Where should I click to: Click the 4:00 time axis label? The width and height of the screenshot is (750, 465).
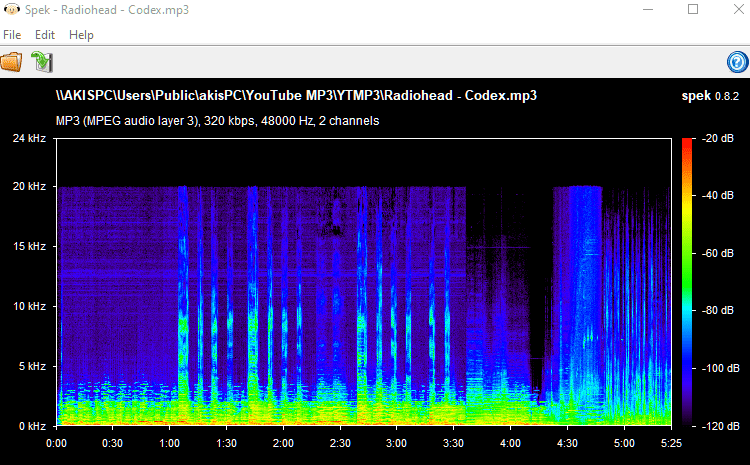pos(510,443)
